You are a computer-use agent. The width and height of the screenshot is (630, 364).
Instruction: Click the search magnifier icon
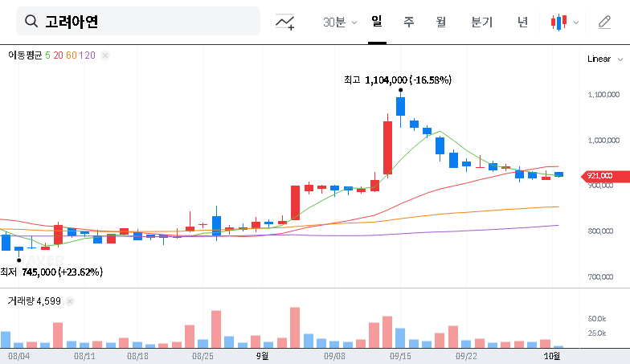[x=31, y=22]
